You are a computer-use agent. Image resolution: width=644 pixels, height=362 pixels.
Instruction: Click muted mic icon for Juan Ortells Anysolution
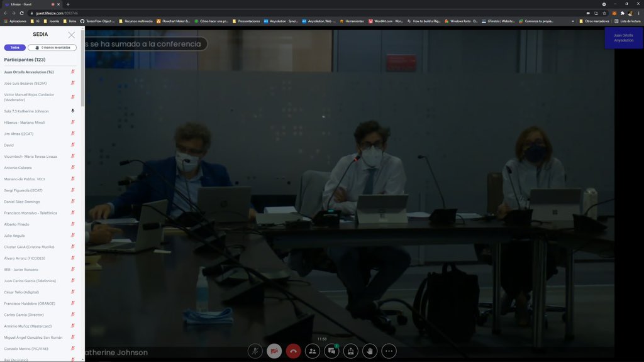pyautogui.click(x=73, y=72)
